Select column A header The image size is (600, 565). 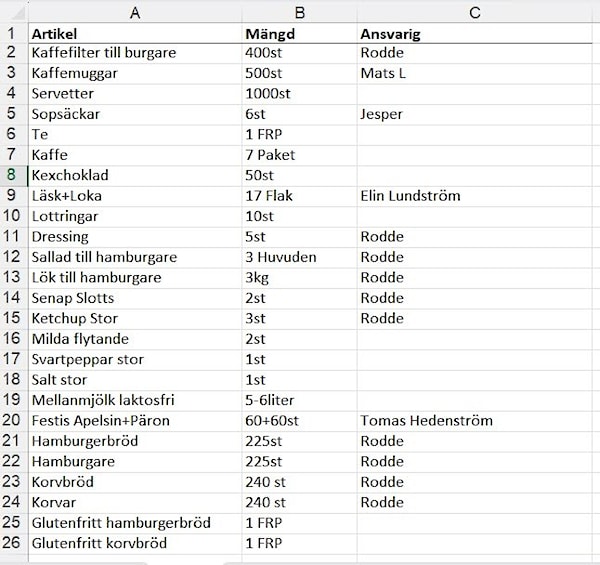click(x=135, y=13)
